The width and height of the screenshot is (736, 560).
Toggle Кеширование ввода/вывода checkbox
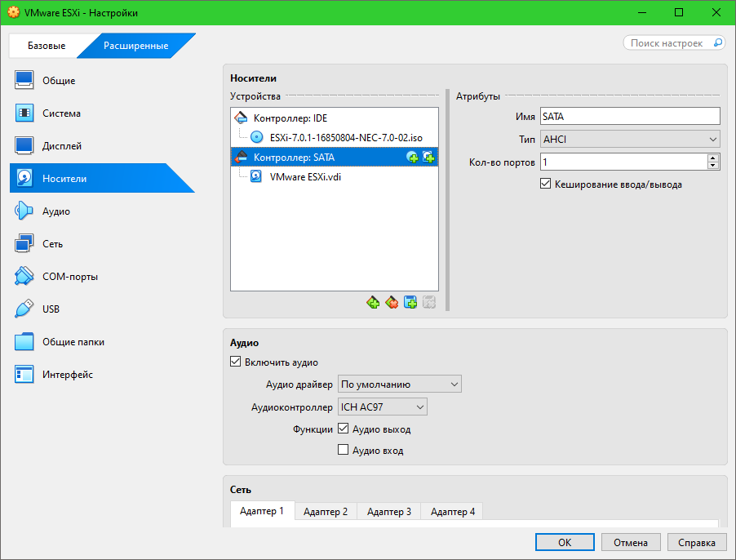click(x=546, y=184)
